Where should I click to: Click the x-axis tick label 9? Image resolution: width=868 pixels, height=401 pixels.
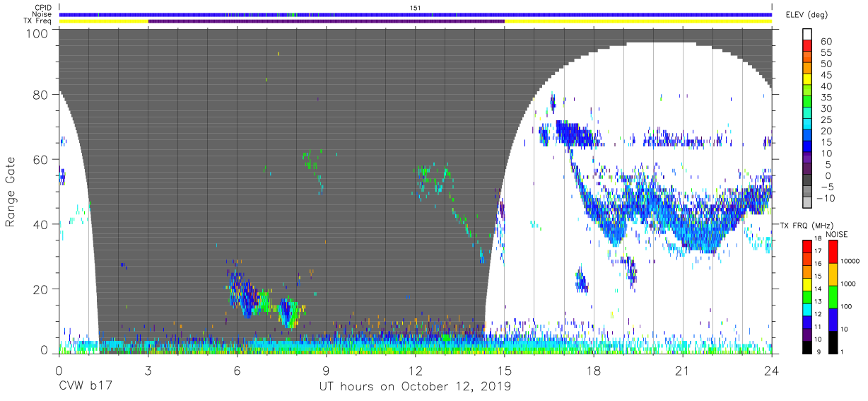pos(327,370)
